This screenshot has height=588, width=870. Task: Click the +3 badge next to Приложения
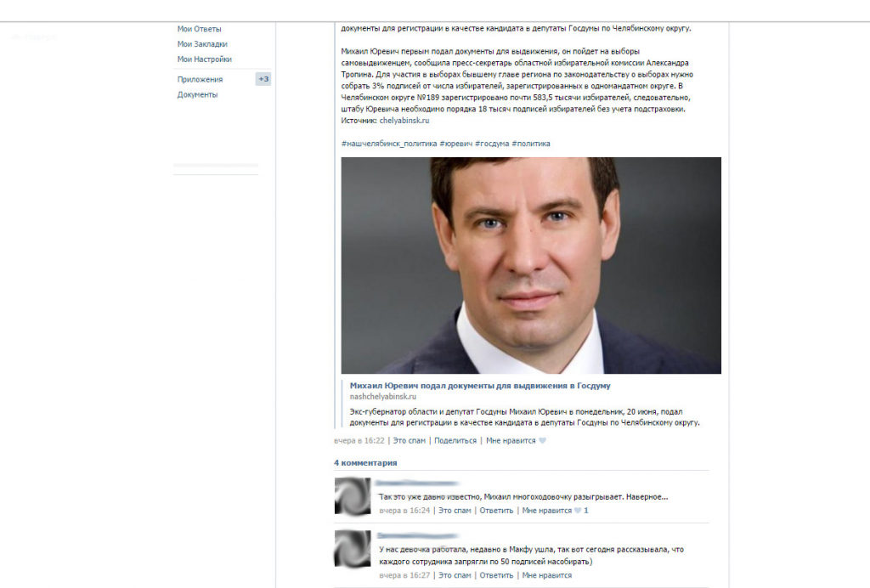tap(263, 79)
